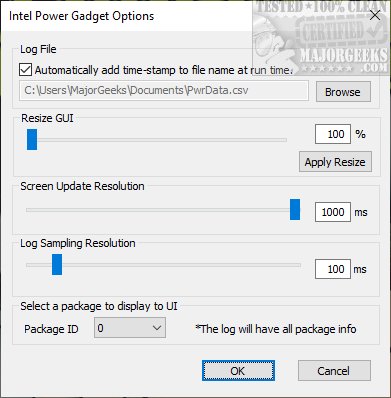Click the log file path field

click(164, 90)
